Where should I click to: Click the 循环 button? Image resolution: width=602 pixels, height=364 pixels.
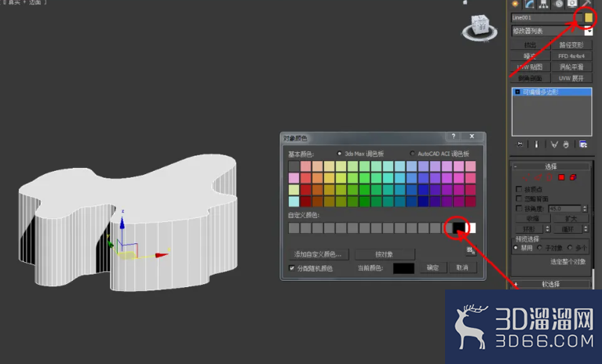(x=567, y=229)
